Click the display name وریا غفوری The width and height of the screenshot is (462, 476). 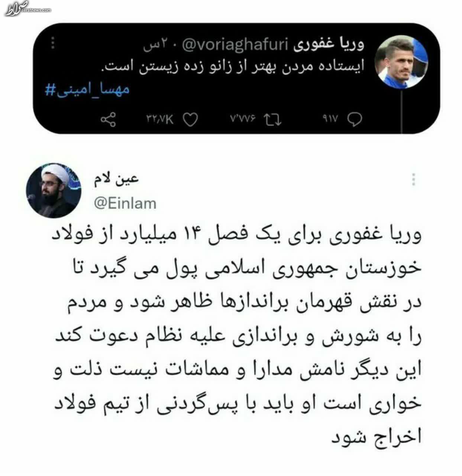tap(329, 45)
